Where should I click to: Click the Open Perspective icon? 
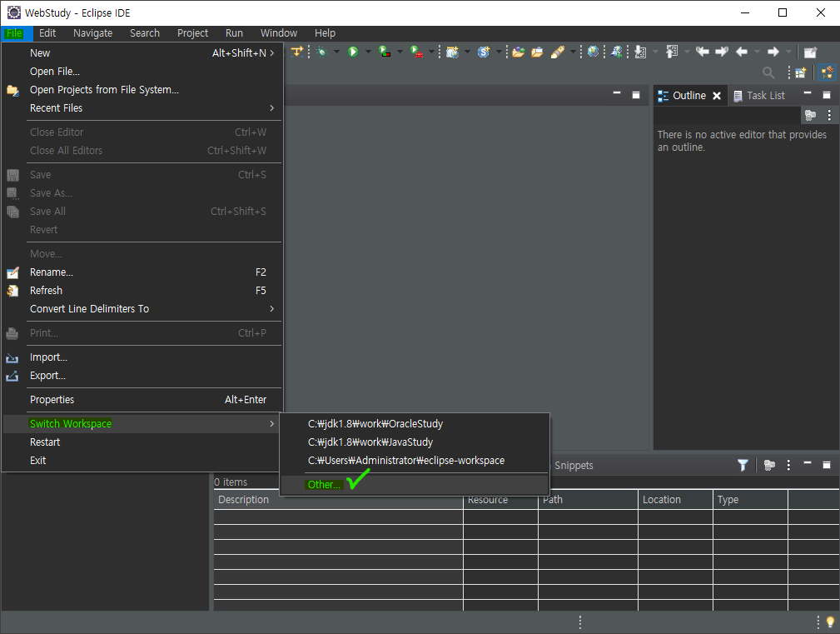(x=800, y=72)
